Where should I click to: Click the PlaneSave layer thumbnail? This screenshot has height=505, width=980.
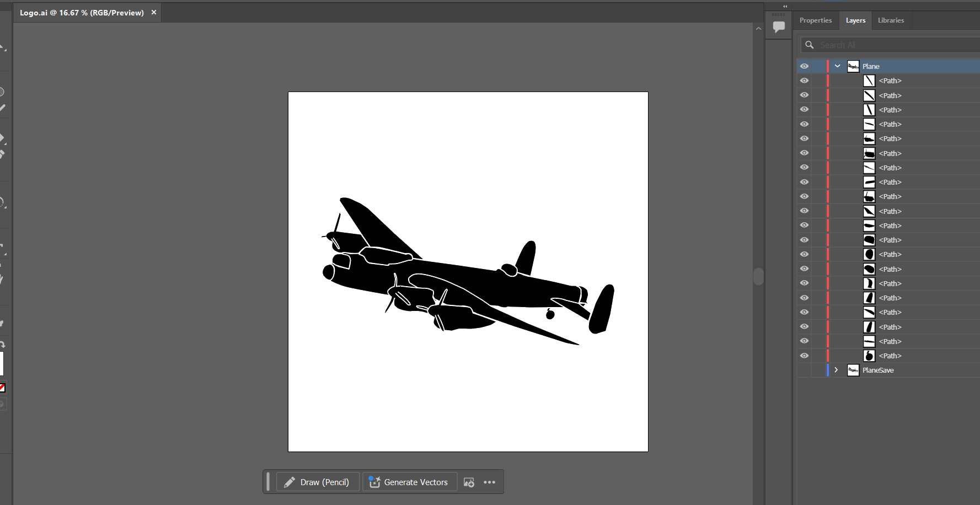[853, 370]
